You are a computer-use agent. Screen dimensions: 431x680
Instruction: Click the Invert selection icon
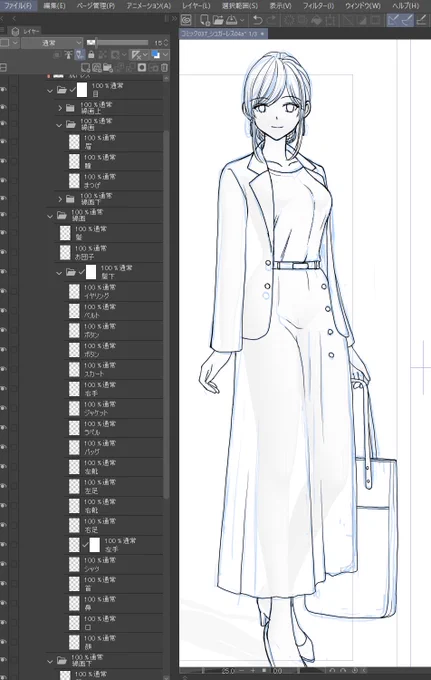coord(362,20)
